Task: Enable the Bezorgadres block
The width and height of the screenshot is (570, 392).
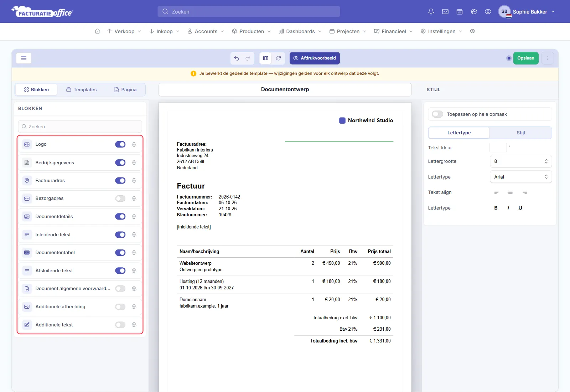Action: click(120, 198)
